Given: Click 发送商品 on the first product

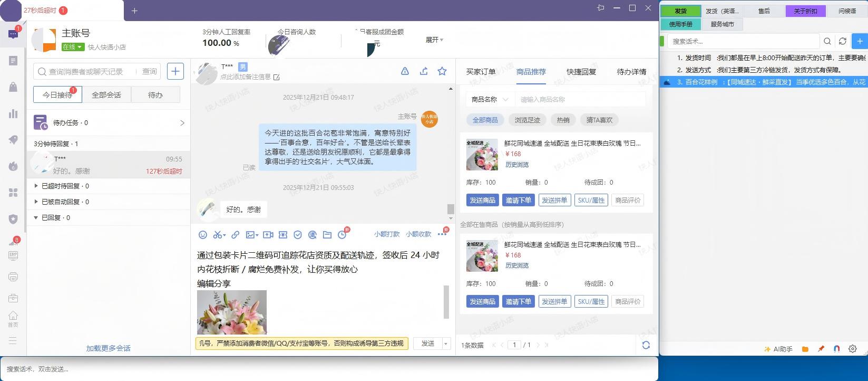Looking at the screenshot, I should pos(482,200).
